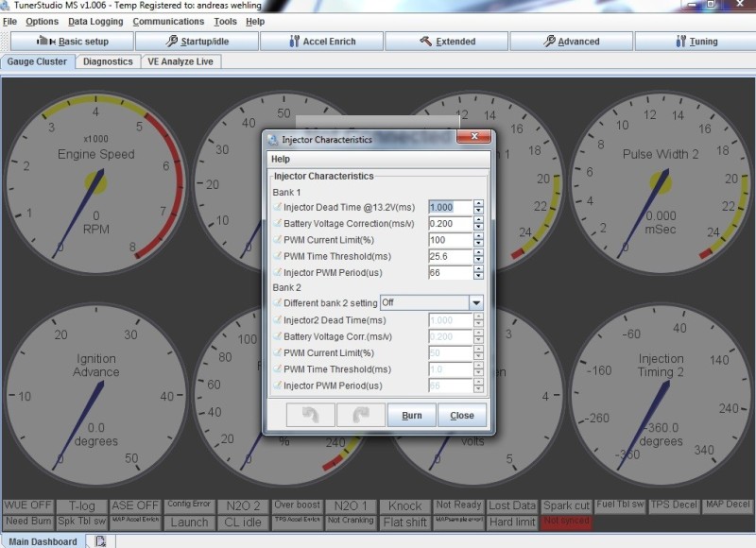Click the Not synced red status indicator
This screenshot has height=548, width=756.
click(566, 521)
